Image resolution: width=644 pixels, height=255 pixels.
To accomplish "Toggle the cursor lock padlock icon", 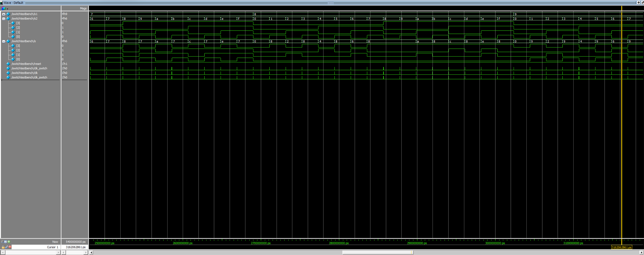I will pyautogui.click(x=3, y=247).
